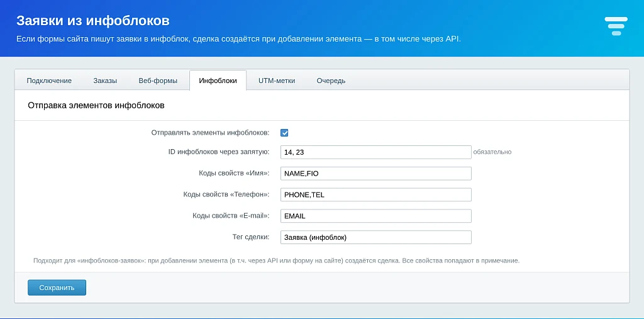This screenshot has height=319, width=644.
Task: Open the UTM-метки tab
Action: 277,81
